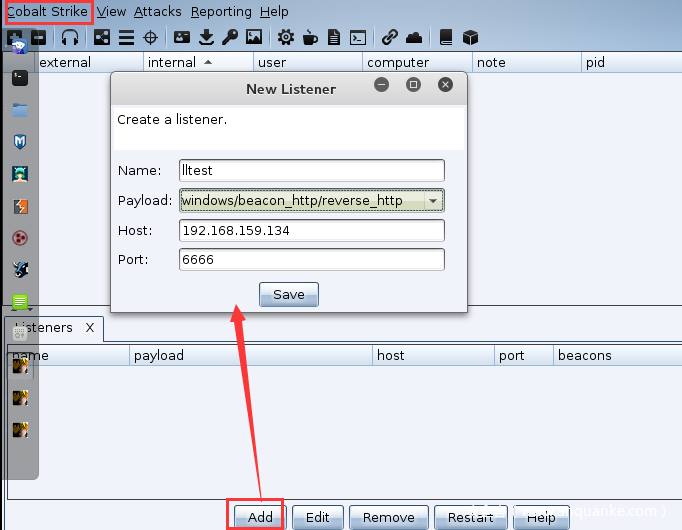Open the Downloaded Files arrow icon

(206, 37)
